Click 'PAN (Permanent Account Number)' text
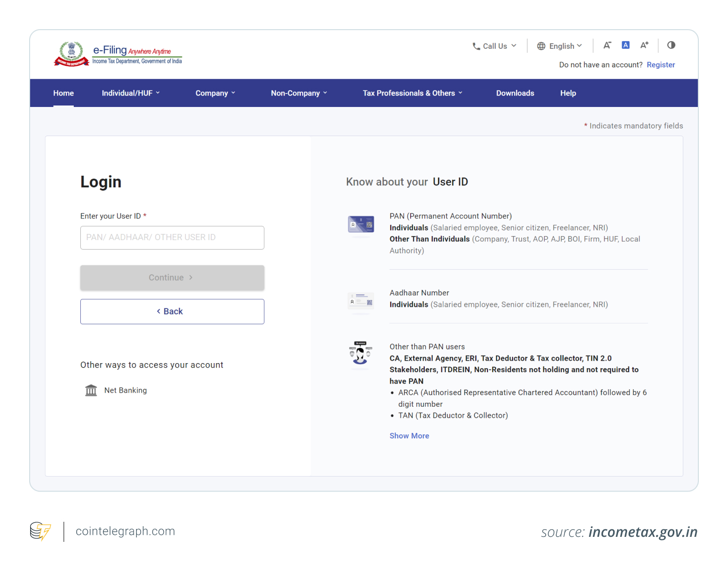Viewport: 728px width, 572px height. pos(451,216)
